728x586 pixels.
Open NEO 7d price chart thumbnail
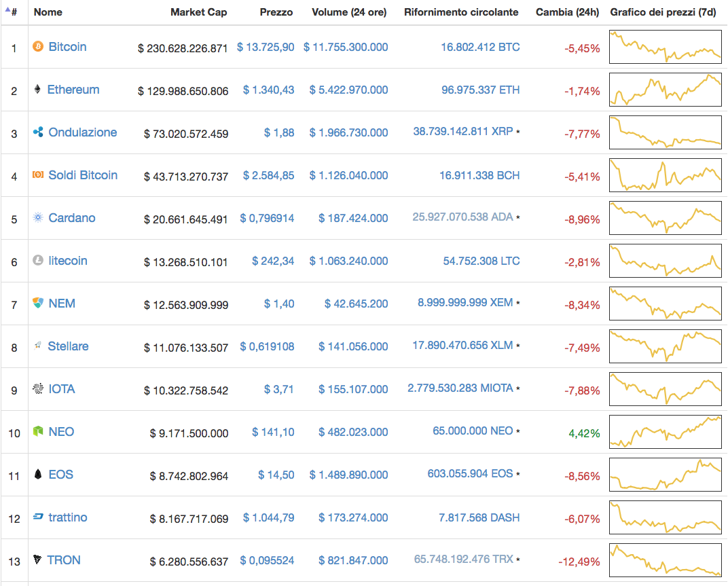click(x=666, y=432)
